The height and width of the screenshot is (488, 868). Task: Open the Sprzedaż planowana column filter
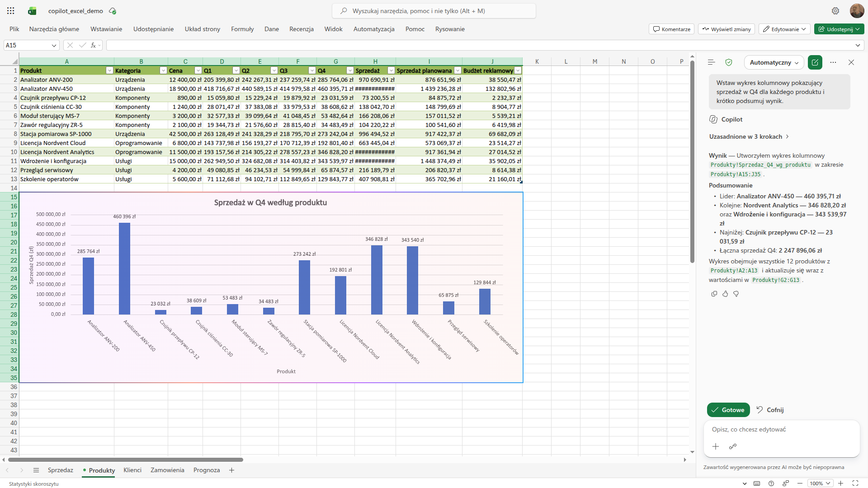point(458,70)
